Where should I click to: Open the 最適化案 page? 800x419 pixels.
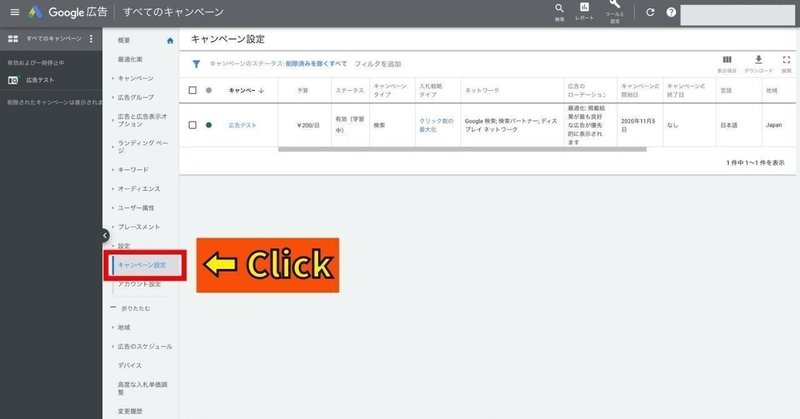[130, 59]
